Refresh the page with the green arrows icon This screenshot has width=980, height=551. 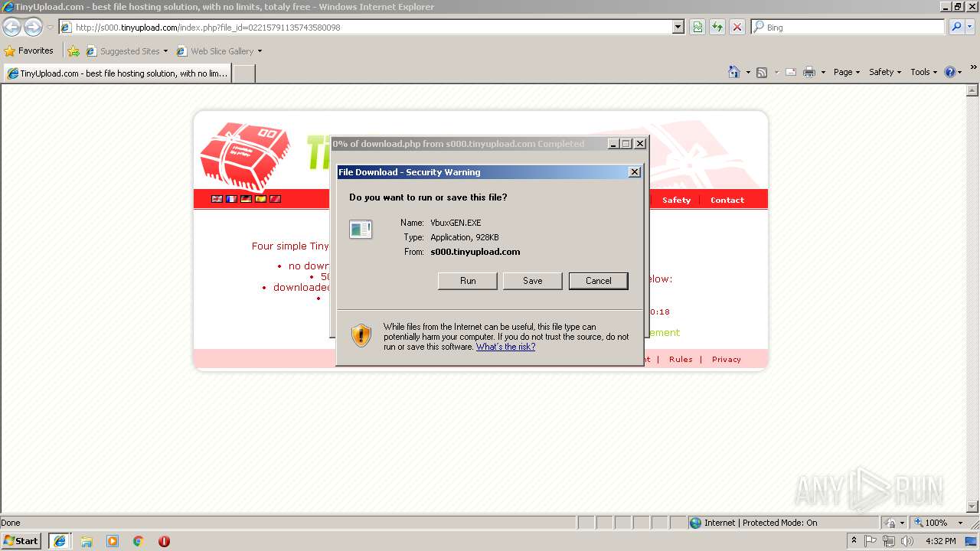[717, 28]
